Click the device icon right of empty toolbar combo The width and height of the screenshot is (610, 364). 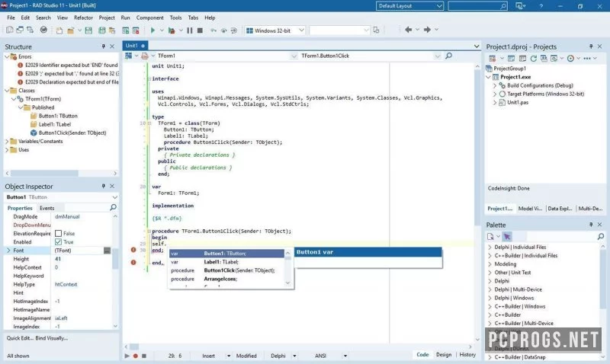[x=376, y=30]
